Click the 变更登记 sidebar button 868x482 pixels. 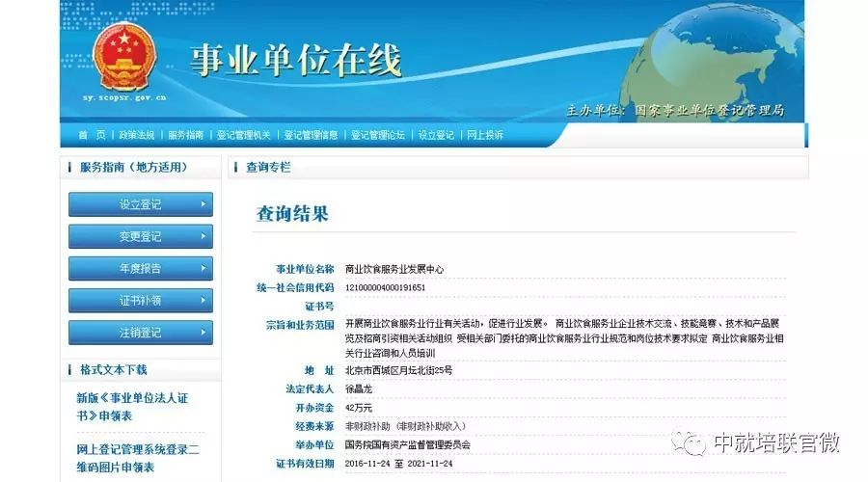tap(141, 236)
